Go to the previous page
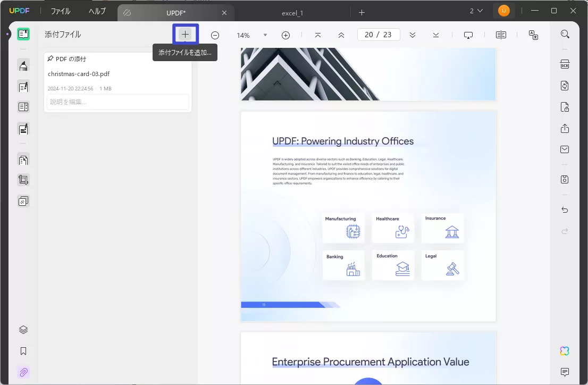 [x=341, y=35]
